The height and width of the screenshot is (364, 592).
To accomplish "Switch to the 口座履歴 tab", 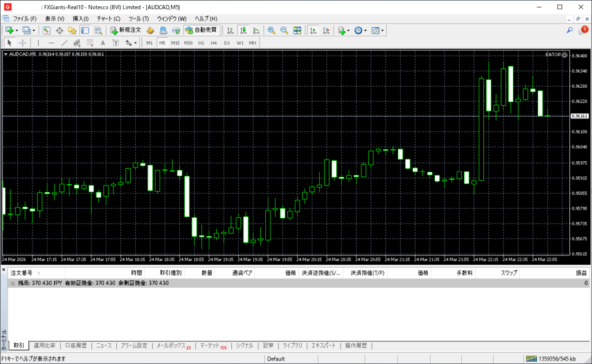I will point(76,346).
